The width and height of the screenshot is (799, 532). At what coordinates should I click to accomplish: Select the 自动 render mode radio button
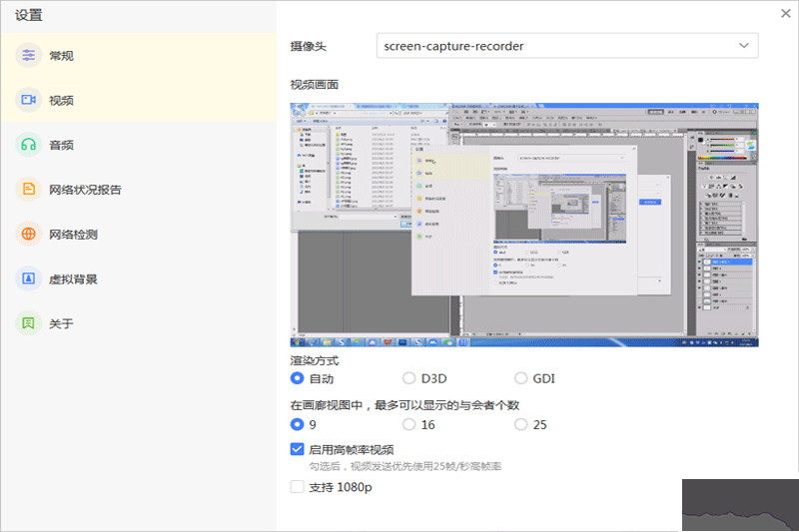(297, 378)
